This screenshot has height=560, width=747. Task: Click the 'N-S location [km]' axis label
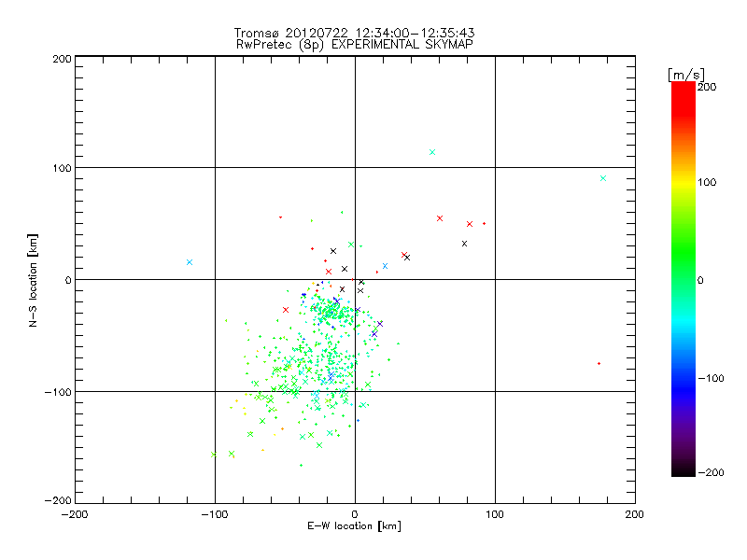33,280
